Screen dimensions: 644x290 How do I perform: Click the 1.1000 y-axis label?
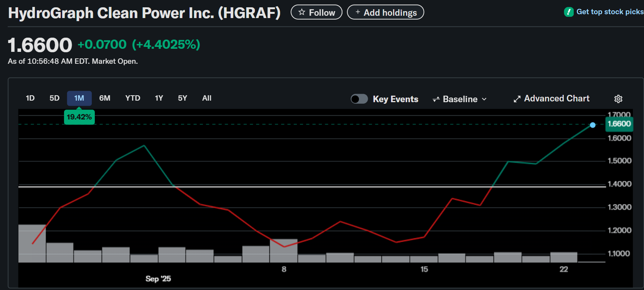619,254
